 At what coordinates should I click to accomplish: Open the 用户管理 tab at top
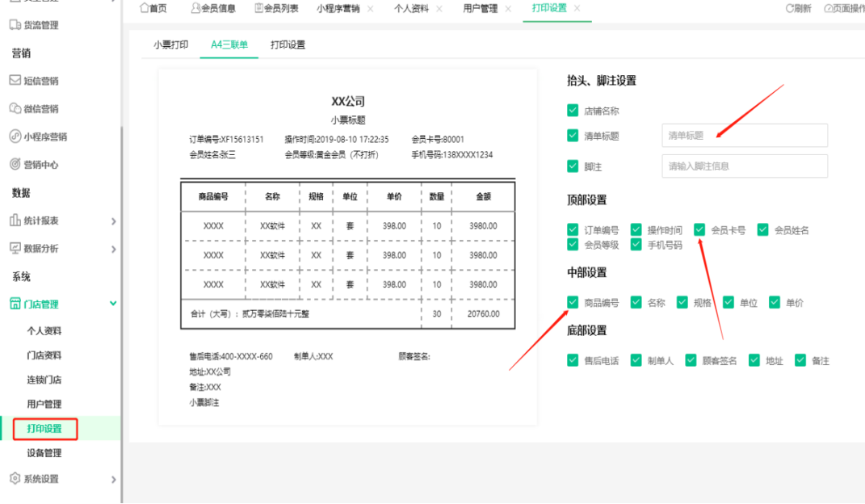tap(481, 8)
